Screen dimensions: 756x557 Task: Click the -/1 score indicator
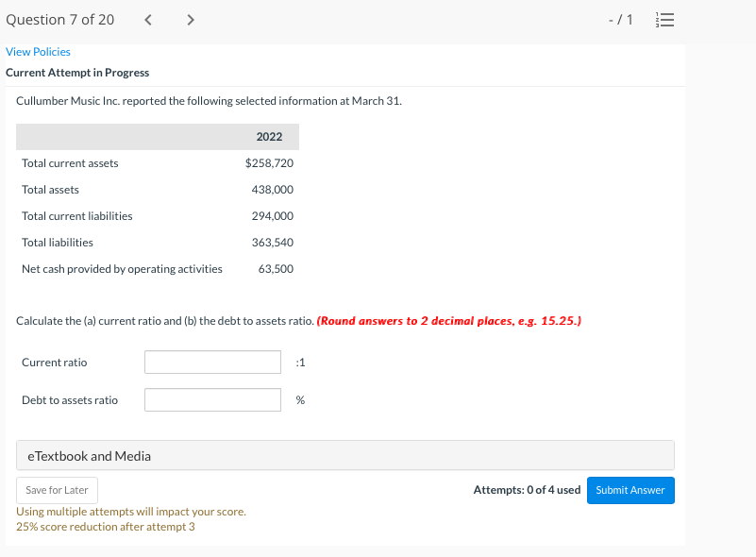(x=620, y=20)
